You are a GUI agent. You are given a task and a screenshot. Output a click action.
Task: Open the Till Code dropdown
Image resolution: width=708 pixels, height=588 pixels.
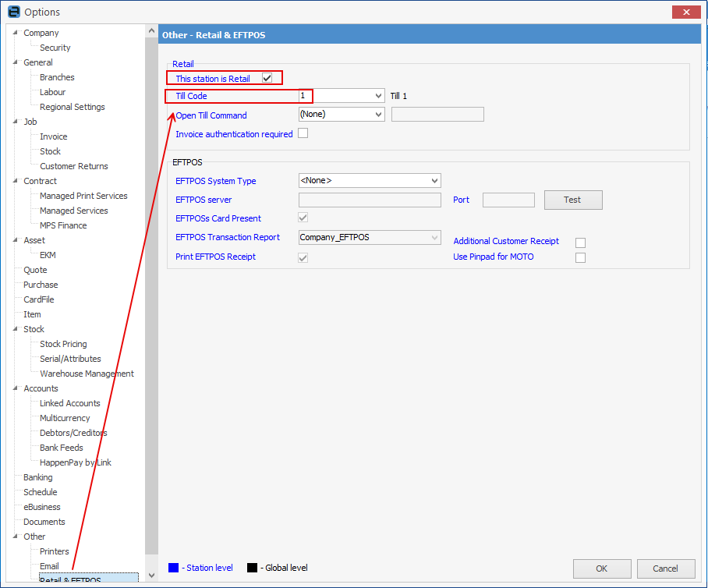point(378,96)
